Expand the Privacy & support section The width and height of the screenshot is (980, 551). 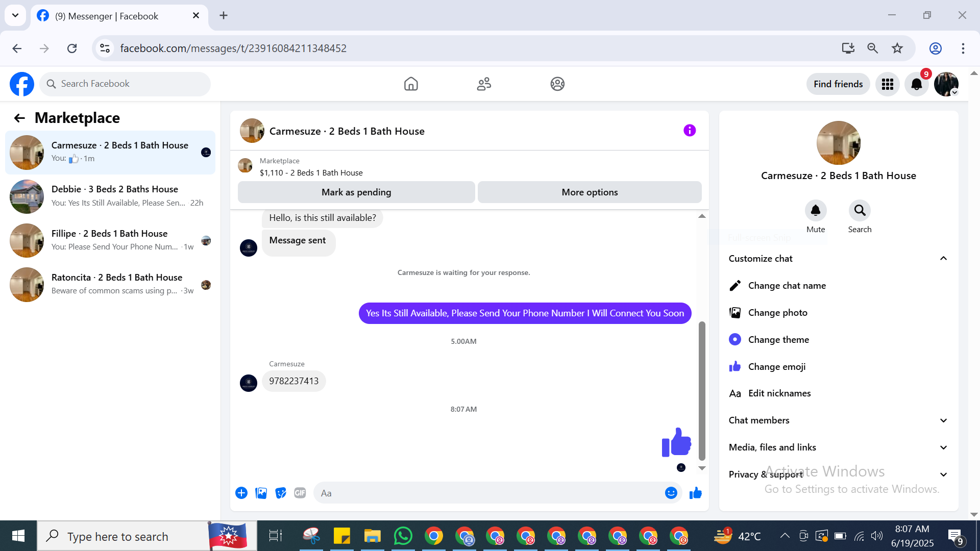(839, 474)
